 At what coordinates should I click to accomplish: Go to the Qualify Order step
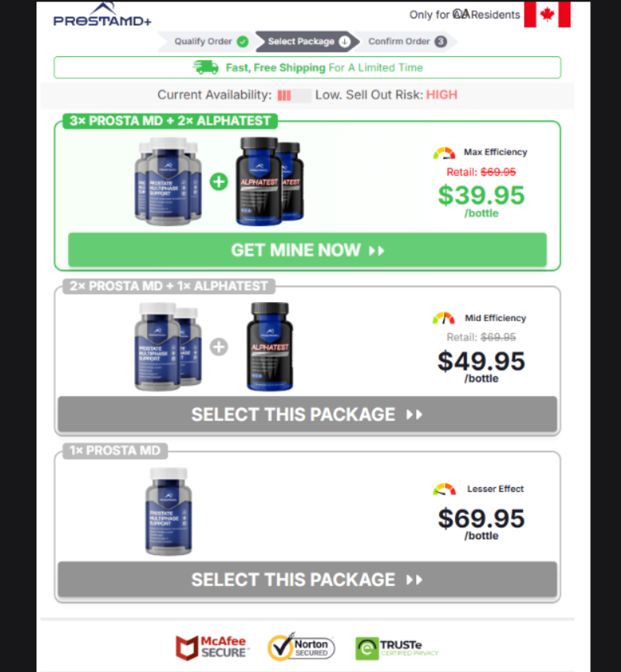tap(206, 42)
